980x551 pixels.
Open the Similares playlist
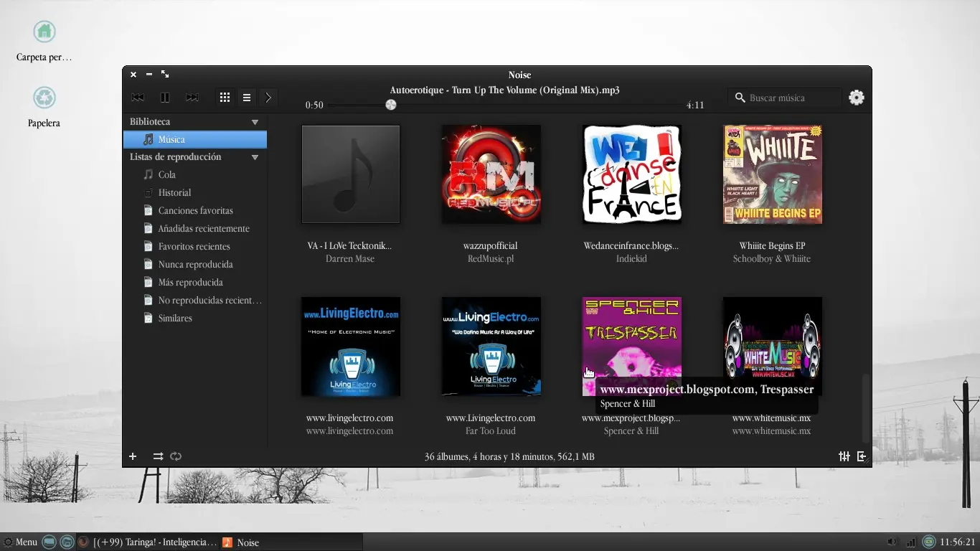click(195, 319)
